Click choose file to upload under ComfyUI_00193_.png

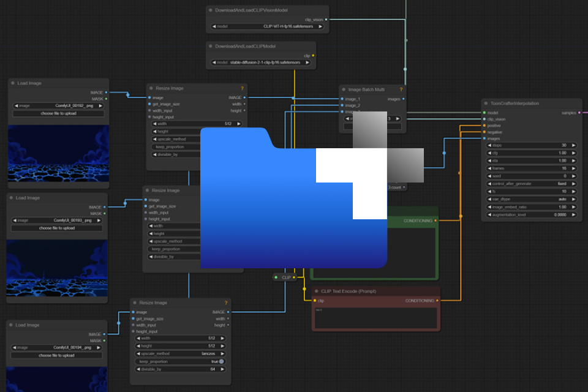click(x=57, y=228)
